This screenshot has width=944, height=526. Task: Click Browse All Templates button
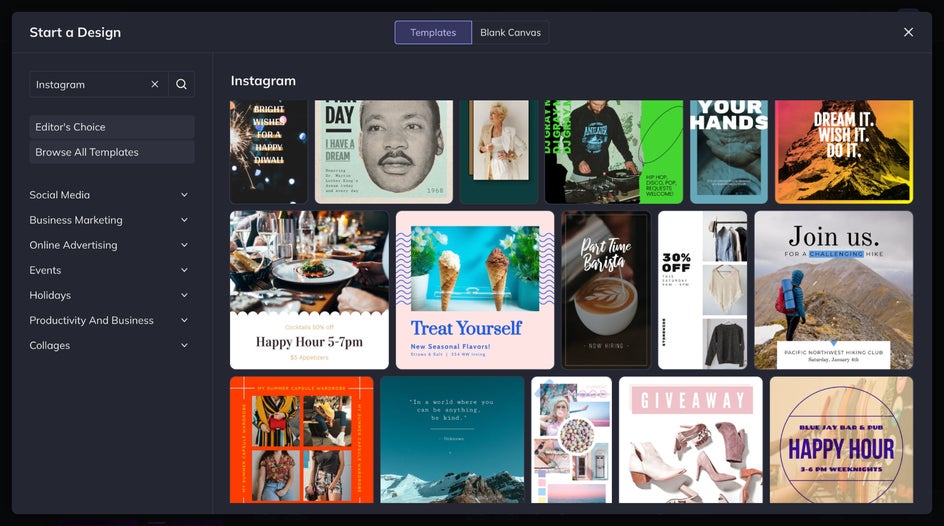pos(111,152)
